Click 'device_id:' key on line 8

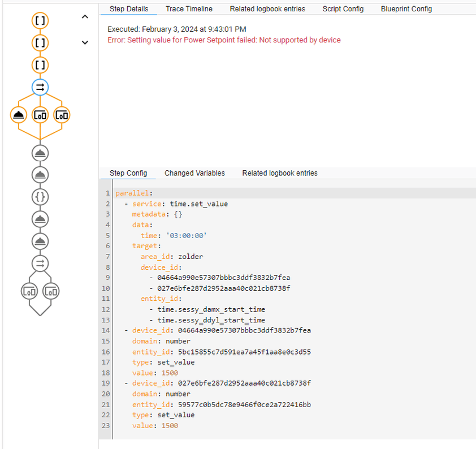pos(161,267)
